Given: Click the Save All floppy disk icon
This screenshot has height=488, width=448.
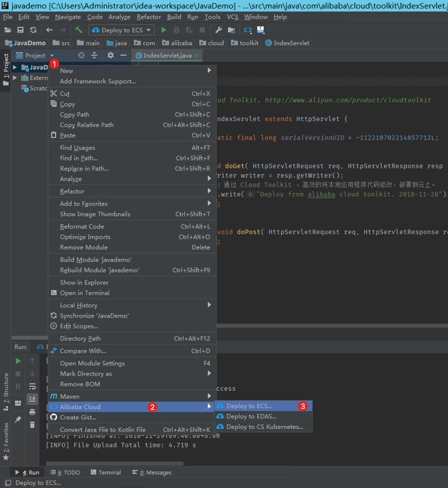Looking at the screenshot, I should tap(20, 30).
